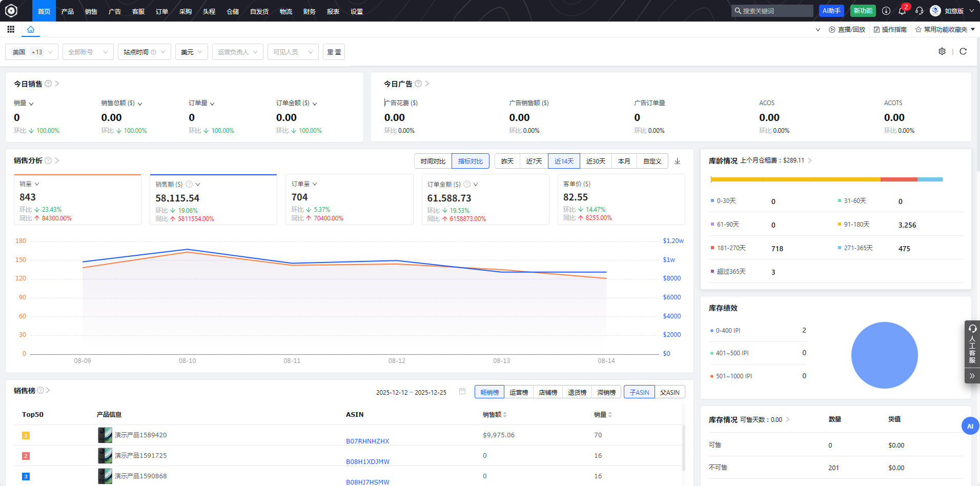
Task: Click the customer service headset icon
Action: tap(920, 11)
